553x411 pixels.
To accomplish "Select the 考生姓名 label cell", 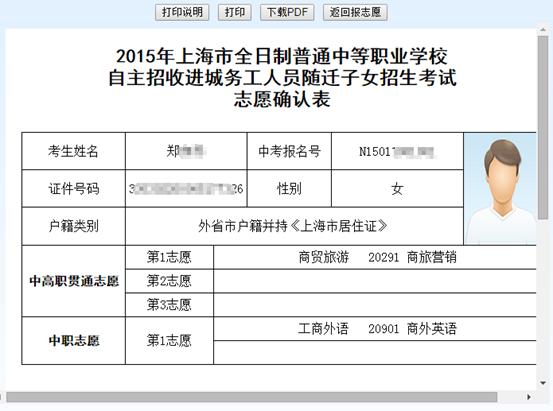I will coord(73,151).
